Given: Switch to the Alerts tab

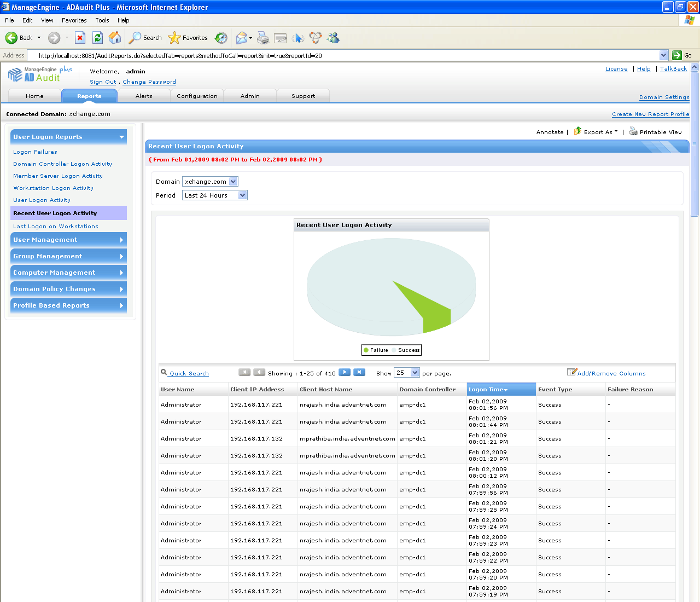Looking at the screenshot, I should [x=144, y=96].
